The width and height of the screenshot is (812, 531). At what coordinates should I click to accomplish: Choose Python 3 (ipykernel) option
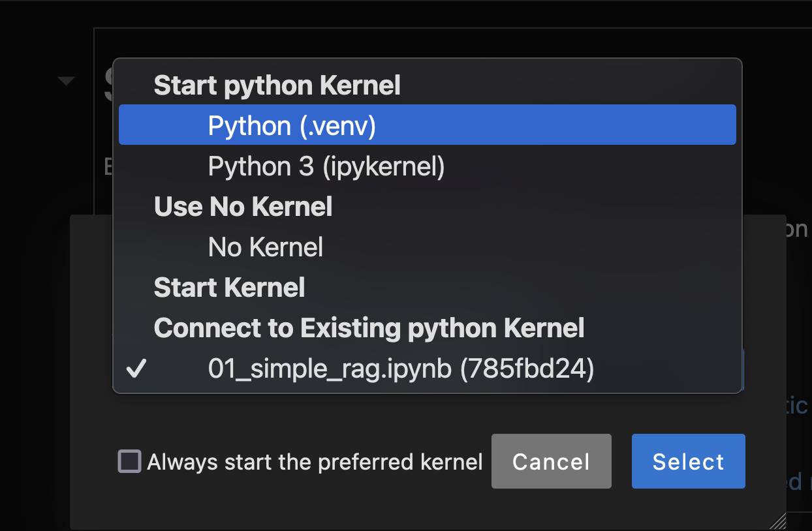(427, 166)
